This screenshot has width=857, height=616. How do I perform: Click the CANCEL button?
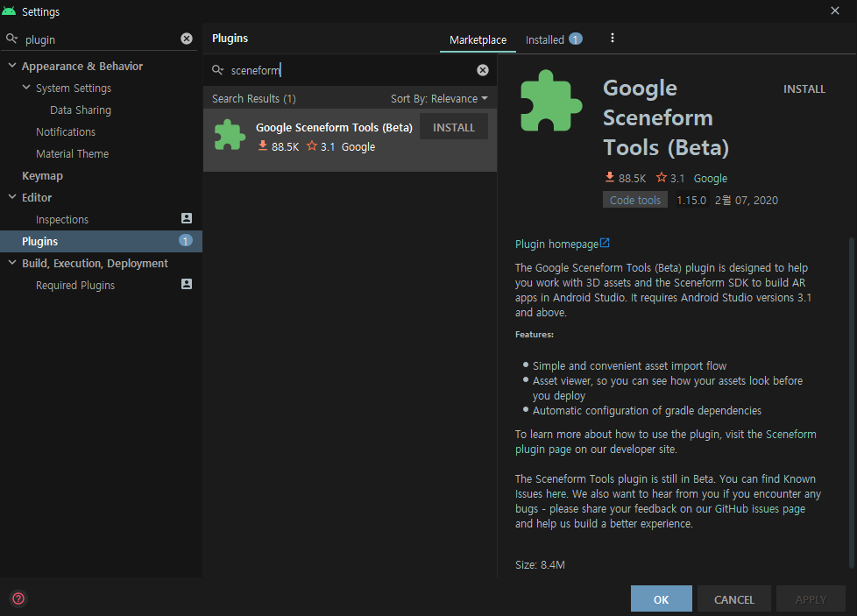(x=734, y=599)
